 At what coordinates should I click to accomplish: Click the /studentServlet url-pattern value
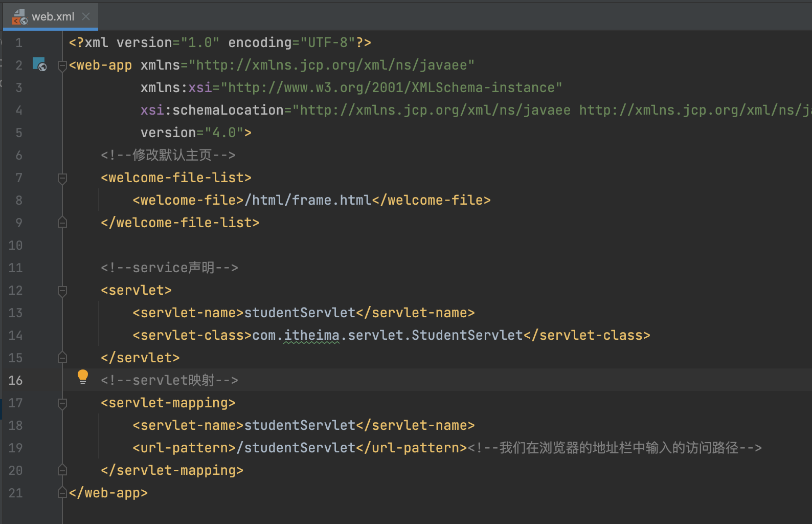tap(299, 448)
